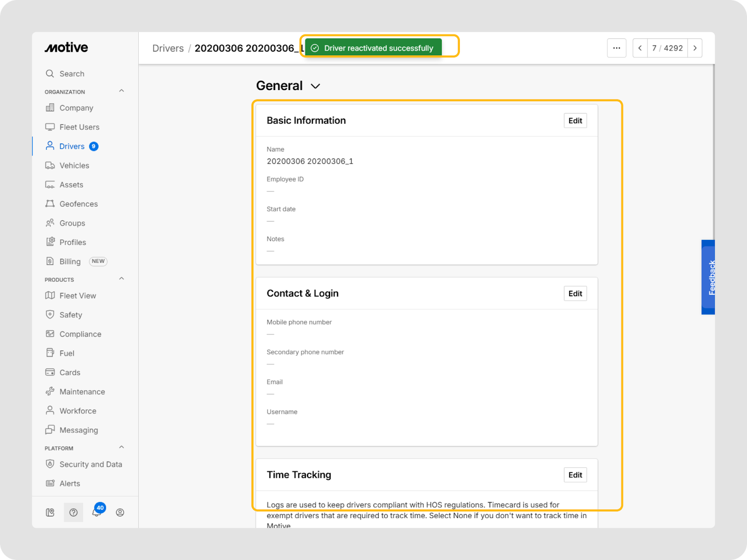Go to next driver with right arrow
Screen dimensions: 747x560
point(695,48)
